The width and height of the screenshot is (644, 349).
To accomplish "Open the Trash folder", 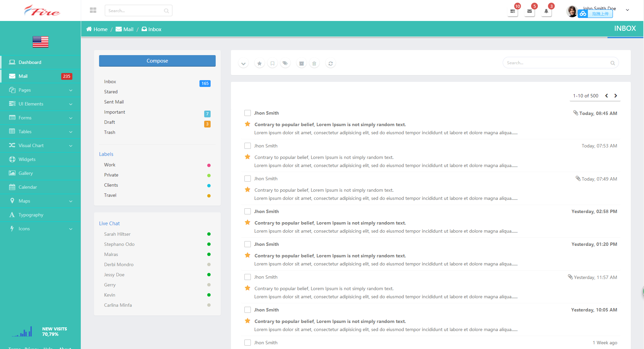I will [x=157, y=132].
